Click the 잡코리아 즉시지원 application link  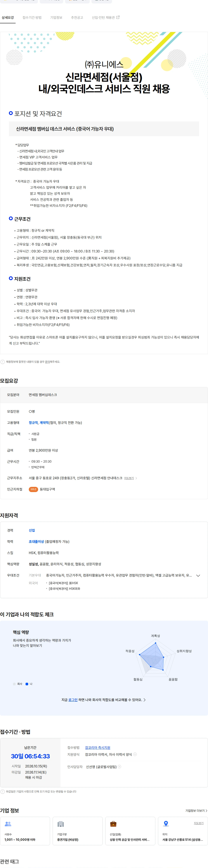point(97,747)
